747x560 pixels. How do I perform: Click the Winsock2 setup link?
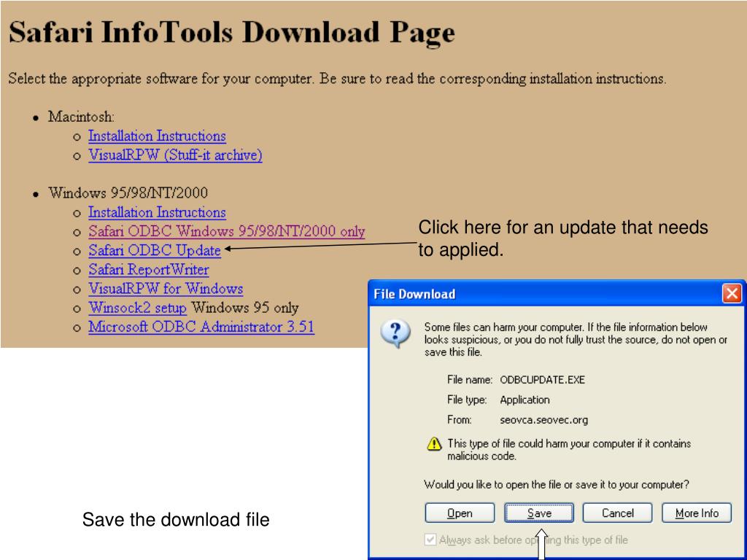tap(137, 308)
